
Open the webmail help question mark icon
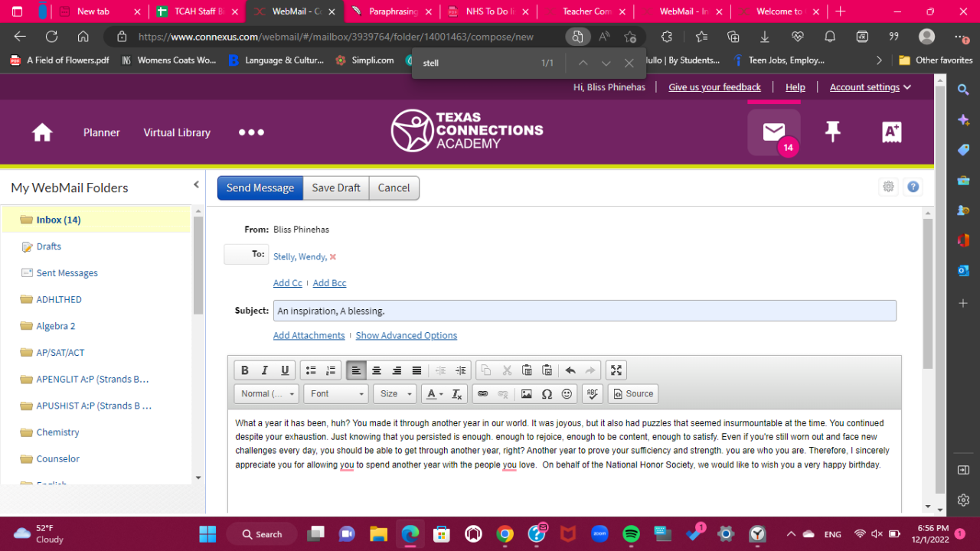click(913, 187)
